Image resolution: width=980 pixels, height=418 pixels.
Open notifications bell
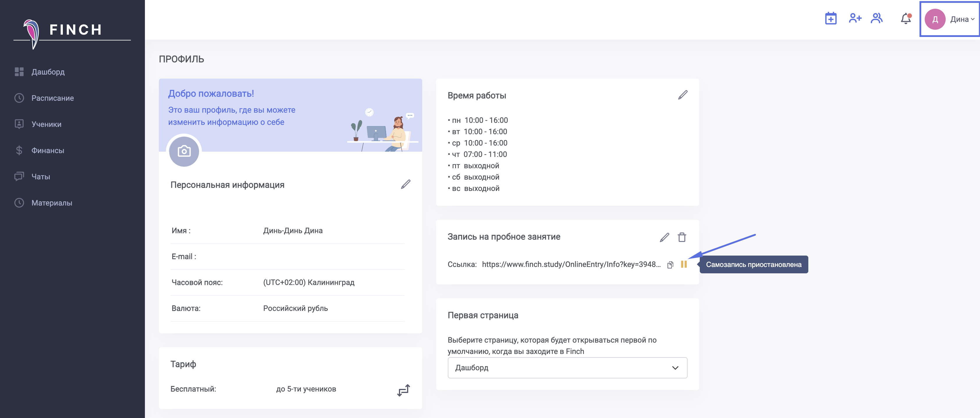point(906,18)
